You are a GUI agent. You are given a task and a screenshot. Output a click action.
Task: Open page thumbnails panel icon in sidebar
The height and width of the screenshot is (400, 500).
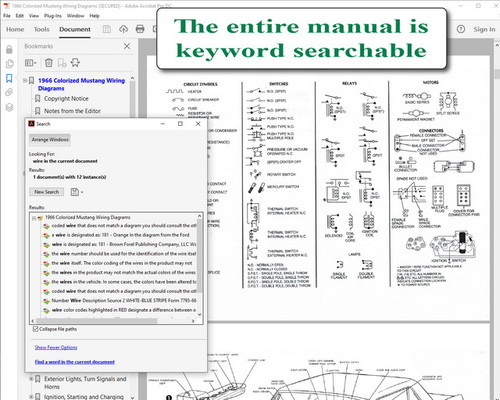point(10,64)
